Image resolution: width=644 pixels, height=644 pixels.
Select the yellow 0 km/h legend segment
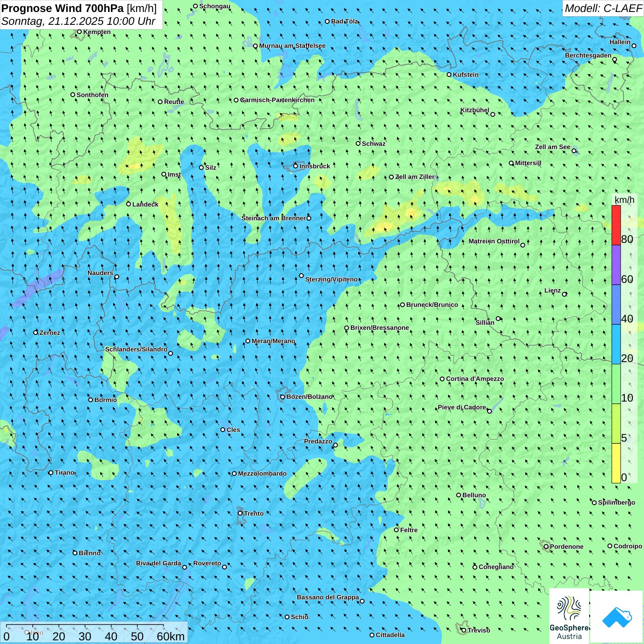616,463
